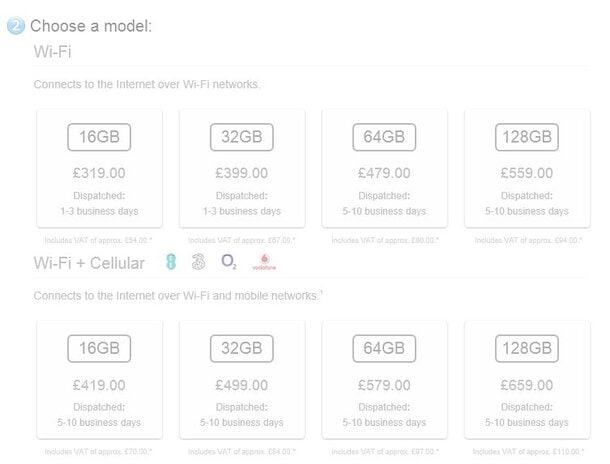The image size is (610, 464).
Task: Click VAT £54.00 footnote under 16GB
Action: click(98, 240)
